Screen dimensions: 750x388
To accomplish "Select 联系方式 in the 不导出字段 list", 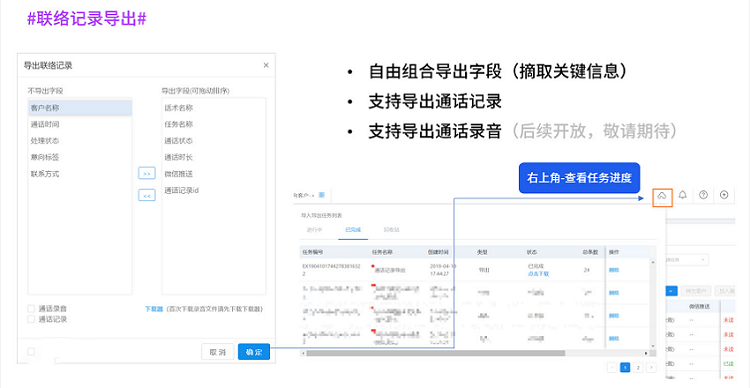I will point(80,174).
